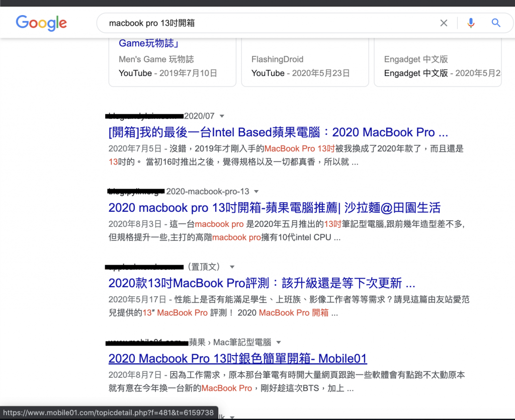Open result 2020 macbook pro 13吋開箱-蘋果電腦推薦

pyautogui.click(x=274, y=208)
